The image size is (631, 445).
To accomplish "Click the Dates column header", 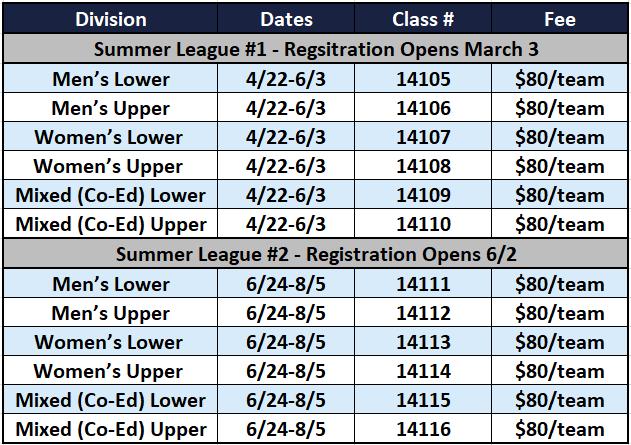I will (286, 19).
